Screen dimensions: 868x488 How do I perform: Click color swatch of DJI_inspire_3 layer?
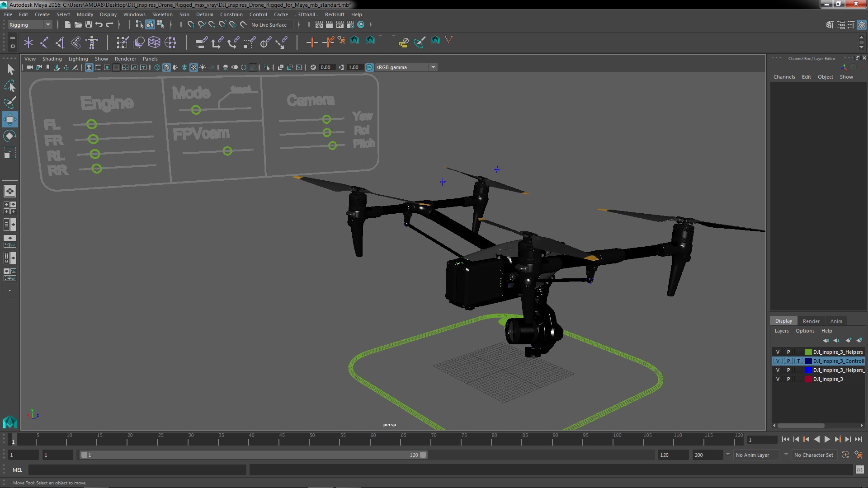point(808,379)
